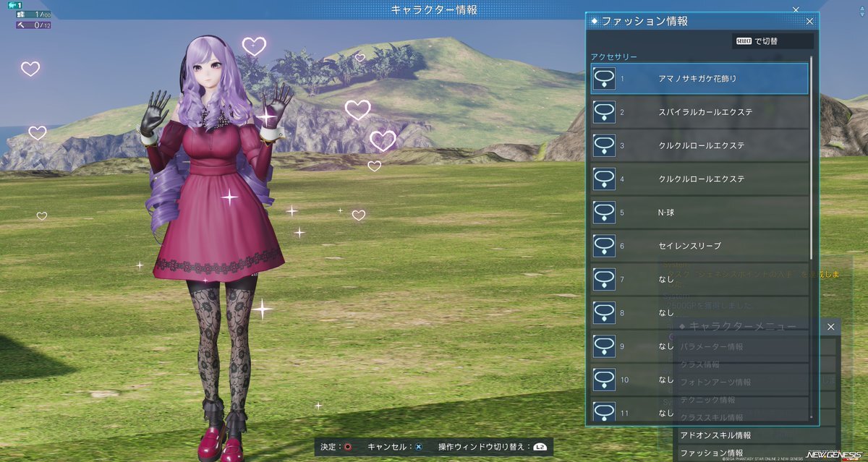Close the キャラクターメニュー window
868x462 pixels.
pyautogui.click(x=830, y=328)
